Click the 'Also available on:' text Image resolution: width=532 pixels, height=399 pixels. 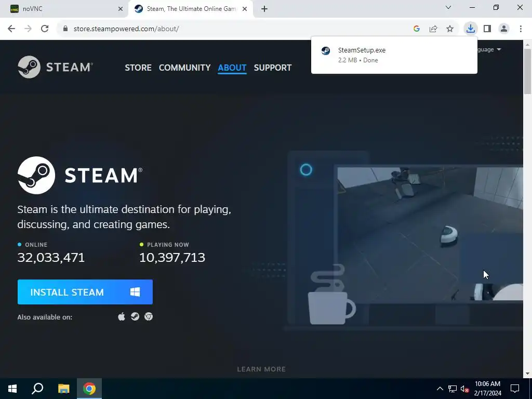point(45,317)
